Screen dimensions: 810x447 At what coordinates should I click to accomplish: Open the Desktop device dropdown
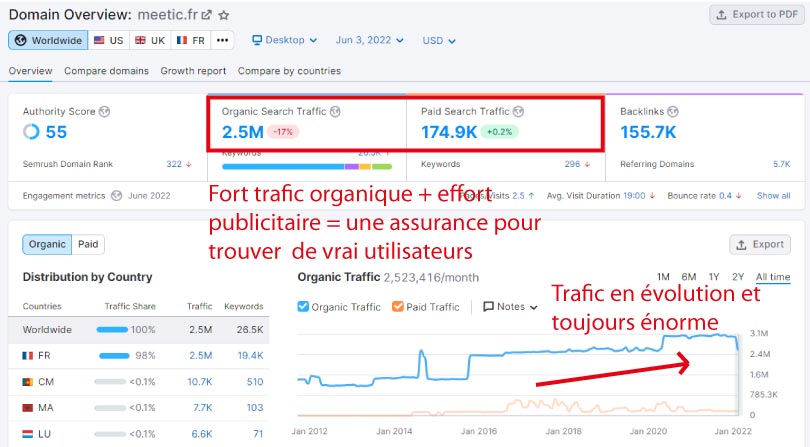click(284, 40)
